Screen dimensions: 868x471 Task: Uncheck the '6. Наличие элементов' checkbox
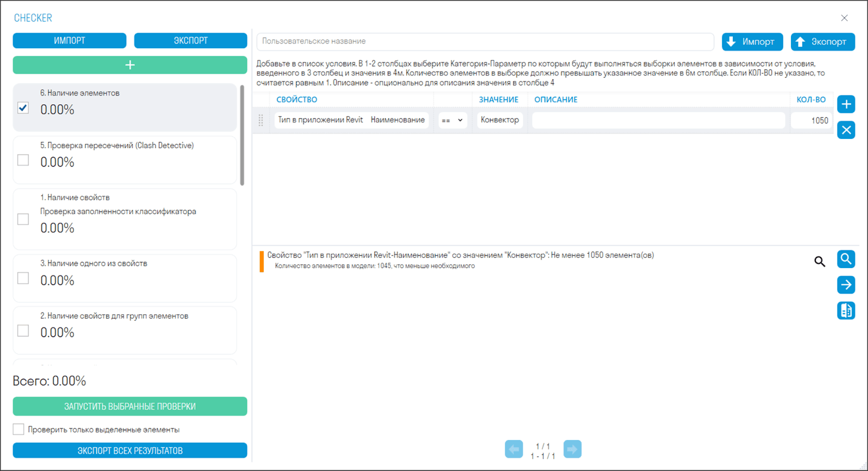click(x=23, y=107)
